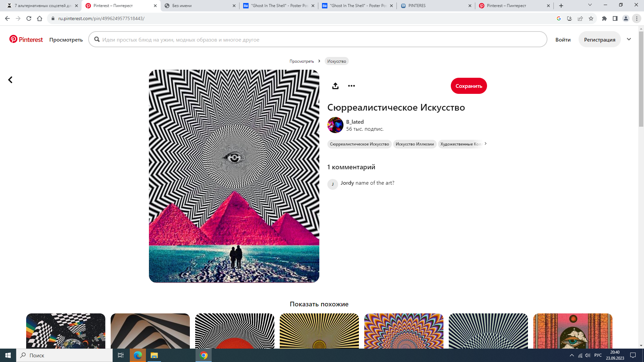Expand the tag list with the right chevron
644x362 pixels.
(x=485, y=144)
